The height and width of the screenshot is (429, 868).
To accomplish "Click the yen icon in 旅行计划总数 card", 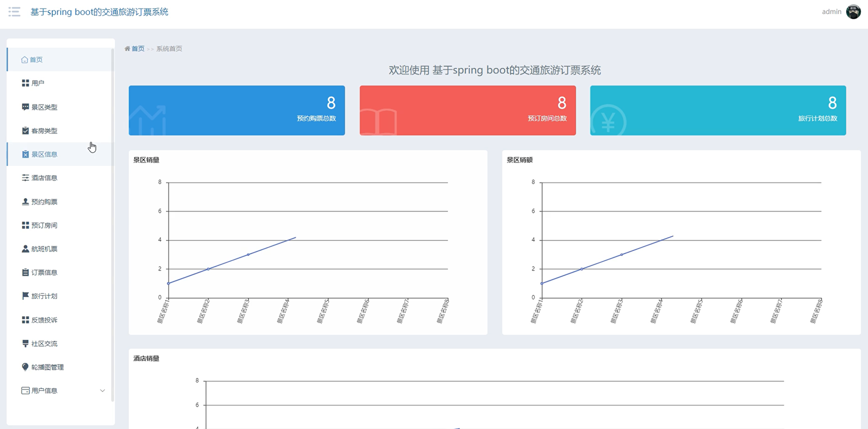I will click(x=608, y=120).
